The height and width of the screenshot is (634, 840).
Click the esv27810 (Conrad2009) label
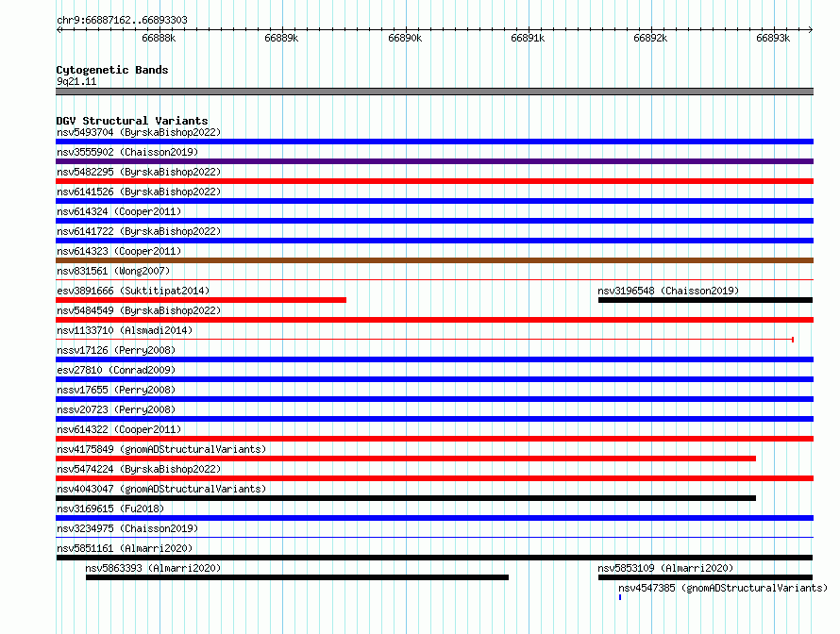point(116,370)
